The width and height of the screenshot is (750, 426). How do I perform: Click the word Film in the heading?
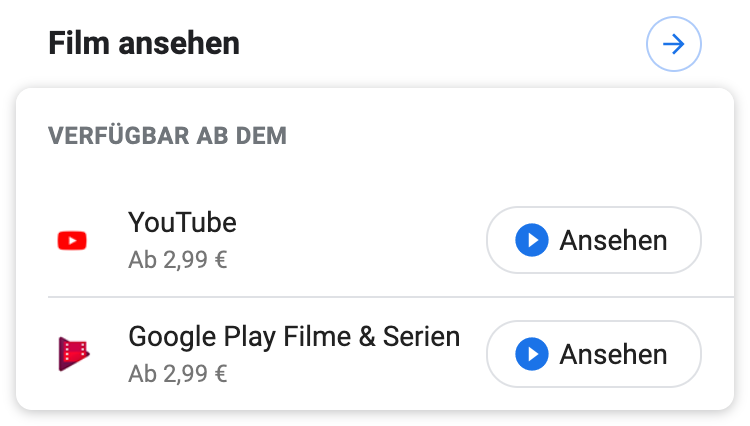tap(78, 44)
